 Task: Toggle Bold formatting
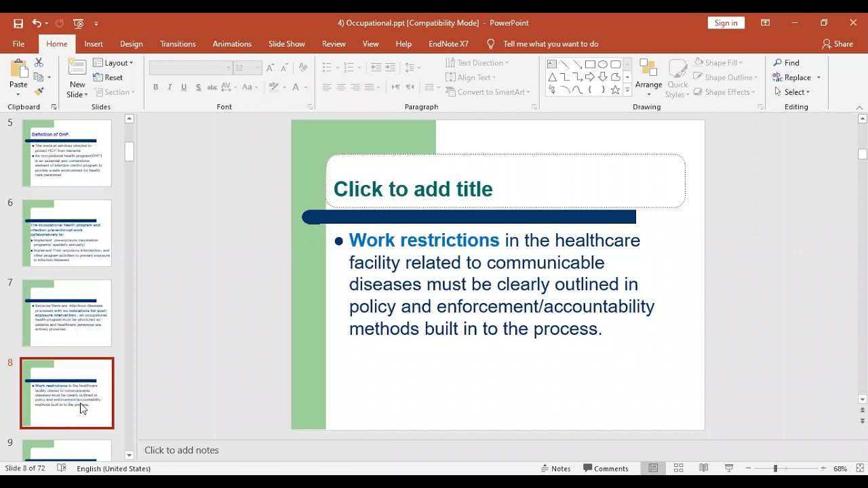tap(156, 87)
